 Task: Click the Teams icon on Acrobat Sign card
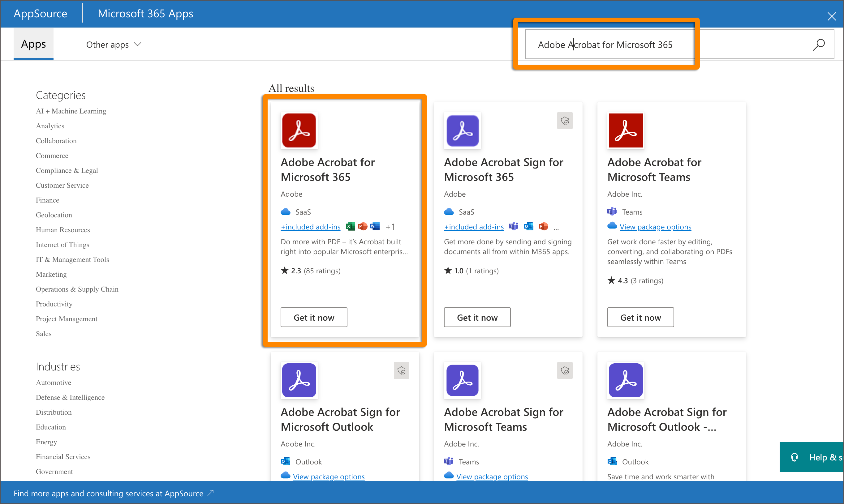tap(514, 226)
